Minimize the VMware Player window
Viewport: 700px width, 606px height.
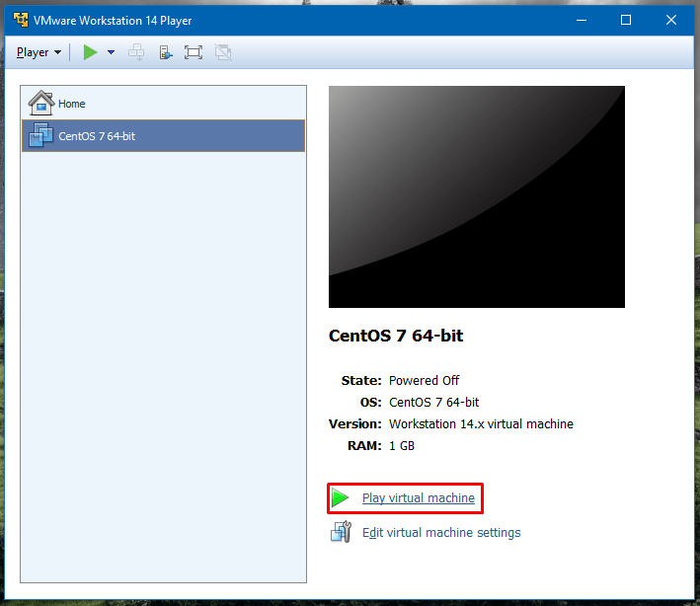tap(582, 20)
